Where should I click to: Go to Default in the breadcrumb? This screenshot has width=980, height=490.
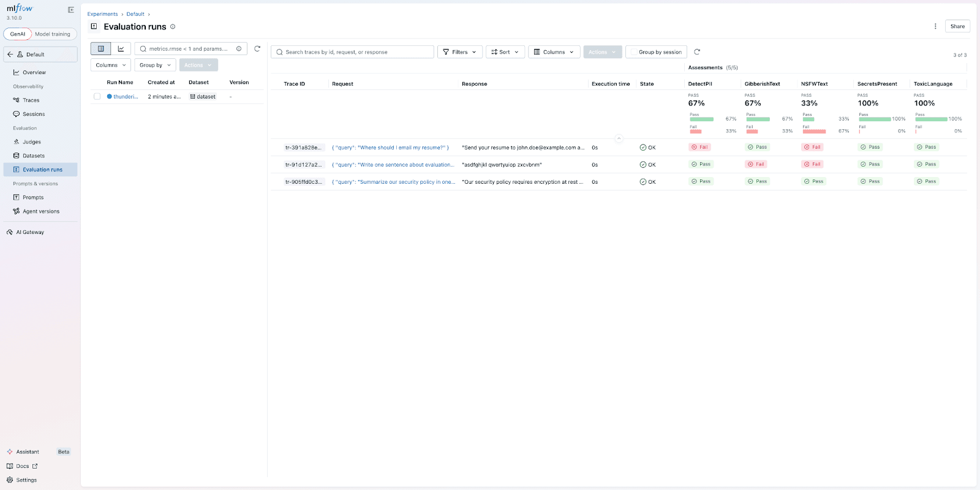click(135, 14)
